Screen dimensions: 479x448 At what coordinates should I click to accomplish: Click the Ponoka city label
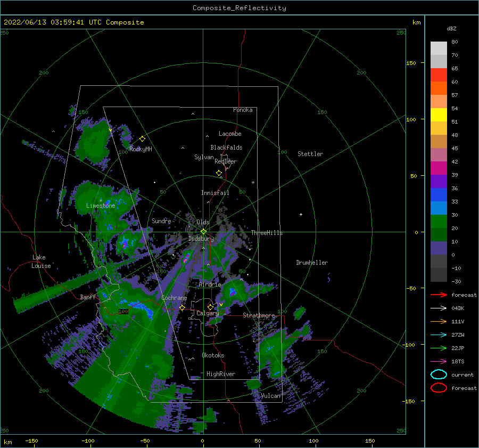click(x=243, y=110)
